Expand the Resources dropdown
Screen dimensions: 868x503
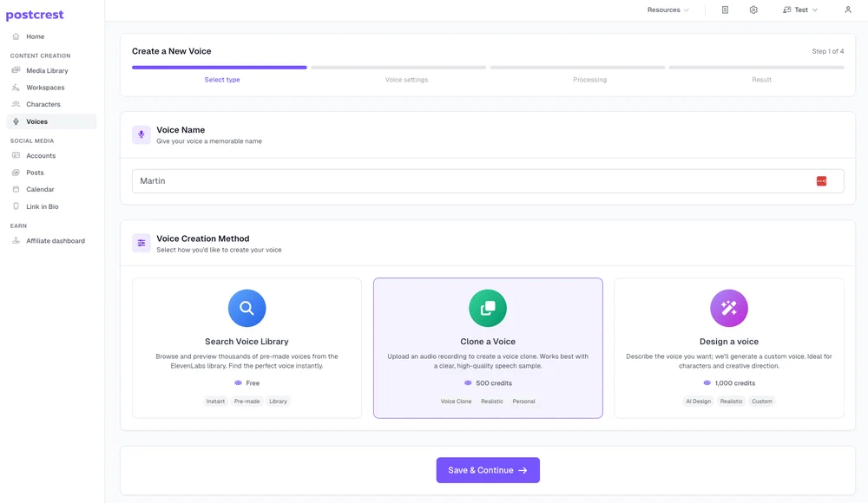pyautogui.click(x=668, y=10)
